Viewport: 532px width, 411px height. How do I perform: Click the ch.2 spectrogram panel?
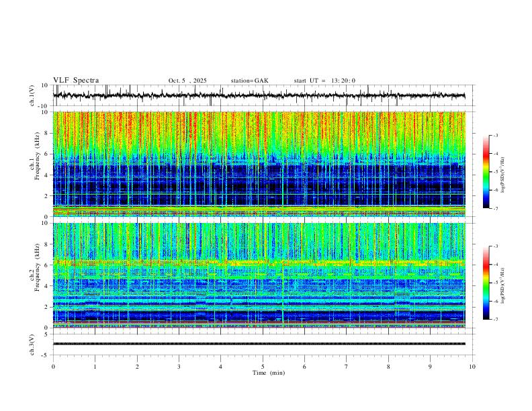point(259,275)
